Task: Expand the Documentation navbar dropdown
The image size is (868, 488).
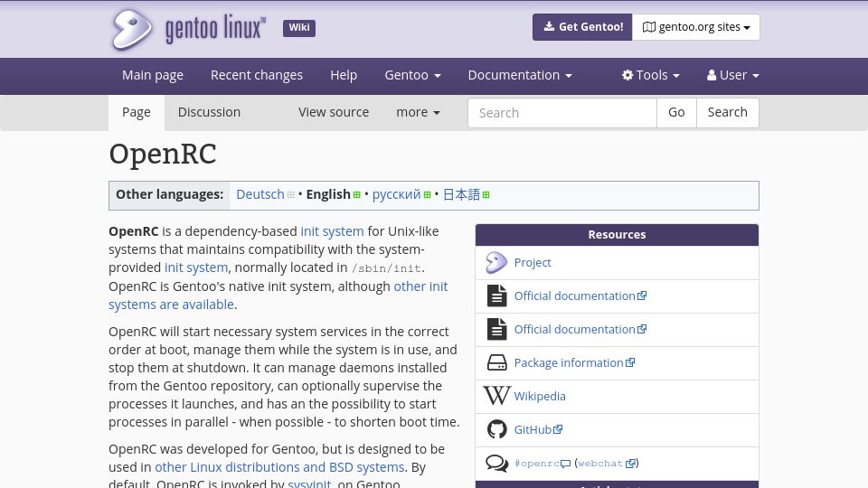Action: (x=520, y=75)
